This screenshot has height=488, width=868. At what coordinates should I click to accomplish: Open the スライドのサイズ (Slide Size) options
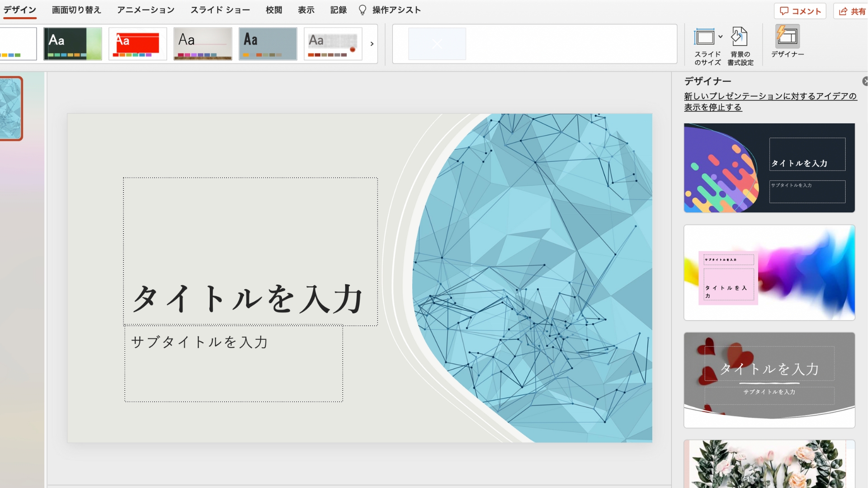coord(707,44)
